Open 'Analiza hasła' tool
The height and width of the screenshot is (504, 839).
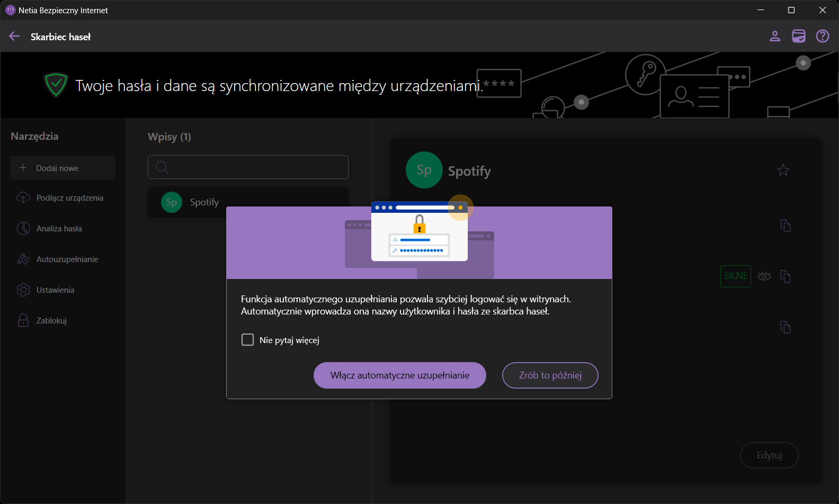coord(58,229)
